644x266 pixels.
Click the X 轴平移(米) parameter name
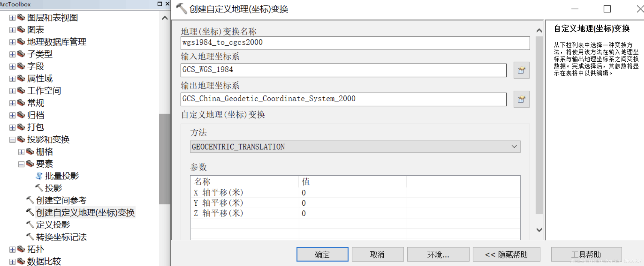click(218, 193)
